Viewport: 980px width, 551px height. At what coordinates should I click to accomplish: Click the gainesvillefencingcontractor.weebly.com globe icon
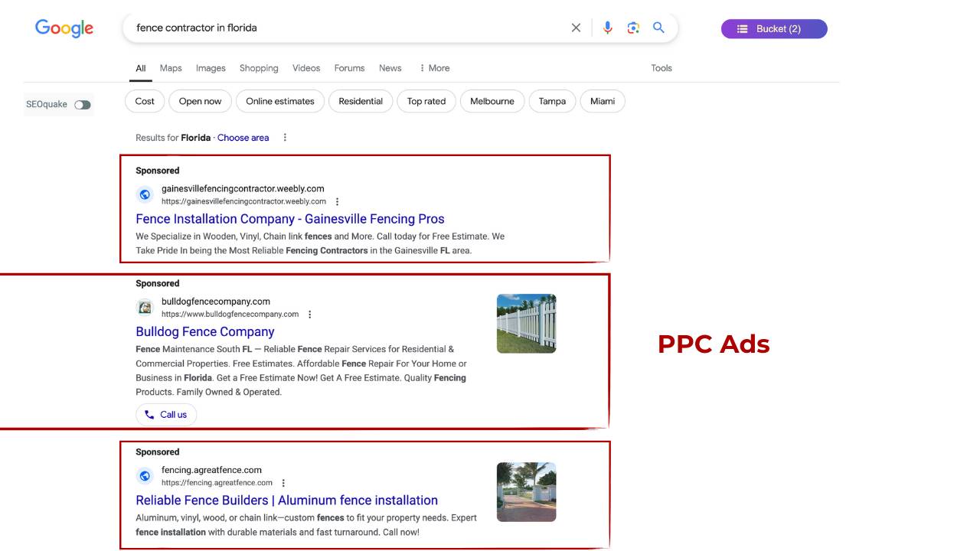[x=145, y=194]
